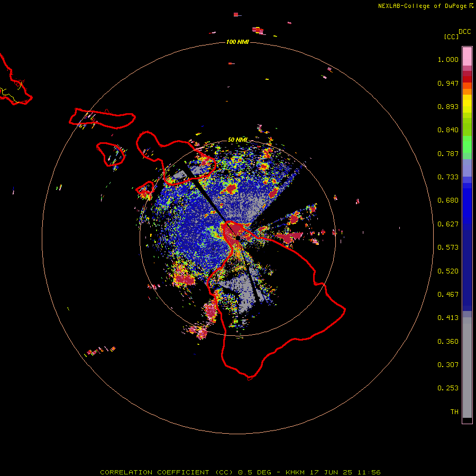Click the 50 NMI range ring label

pyautogui.click(x=237, y=140)
